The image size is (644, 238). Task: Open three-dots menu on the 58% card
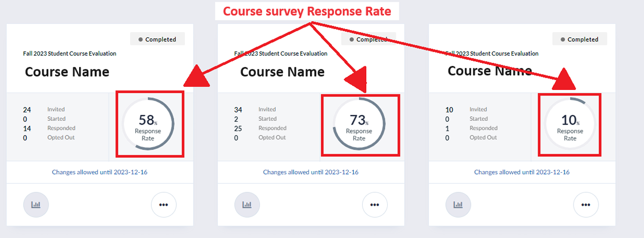pyautogui.click(x=163, y=205)
